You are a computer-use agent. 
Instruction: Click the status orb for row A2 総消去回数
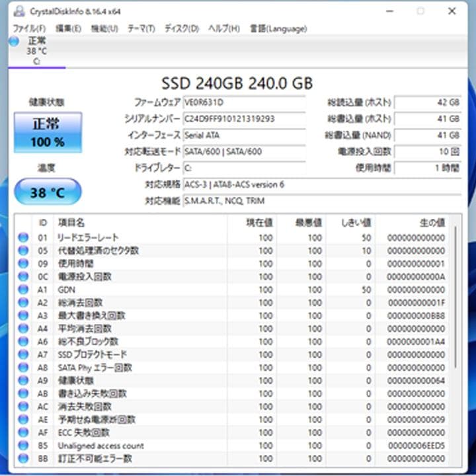(x=23, y=302)
